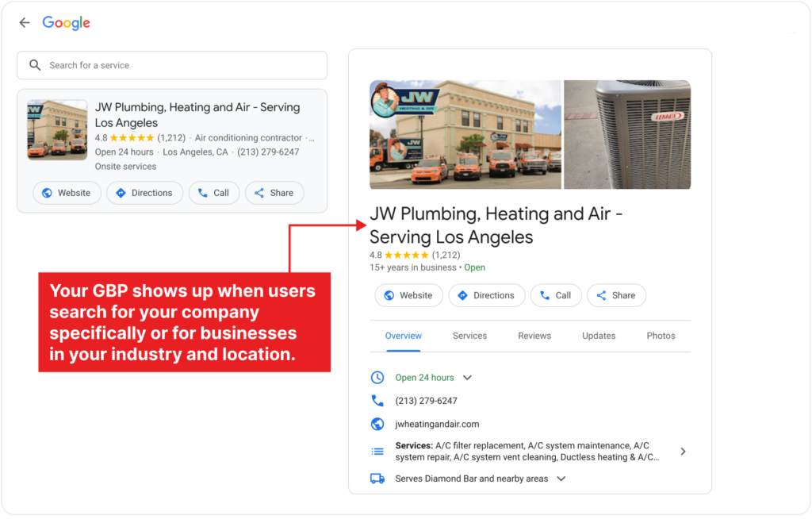The image size is (812, 519).
Task: Select the Call phone icon on the profile
Action: click(542, 294)
